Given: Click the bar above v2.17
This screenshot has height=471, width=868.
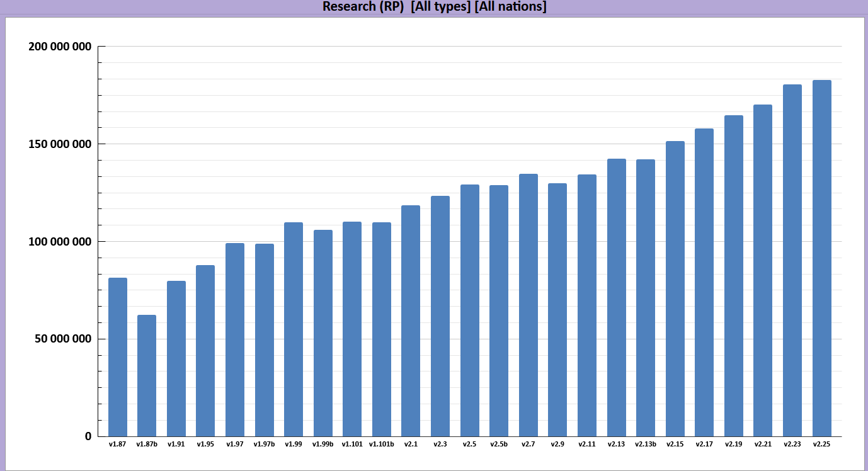Looking at the screenshot, I should (704, 282).
